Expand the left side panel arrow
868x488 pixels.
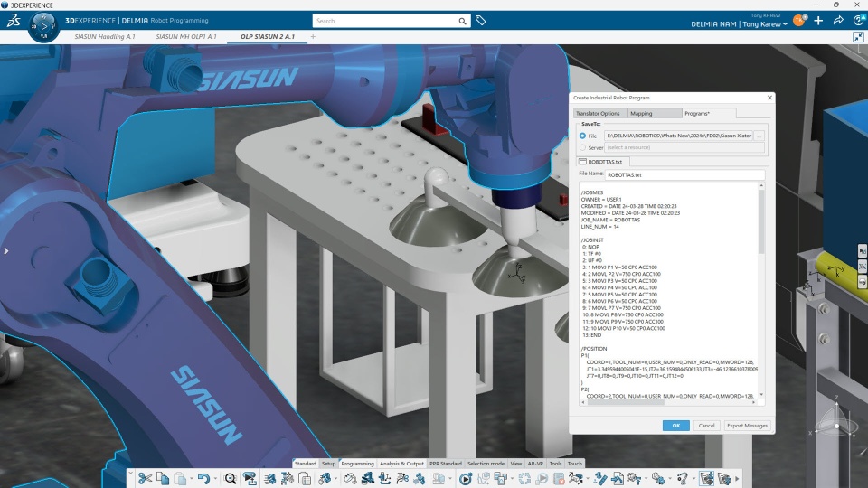coord(5,250)
